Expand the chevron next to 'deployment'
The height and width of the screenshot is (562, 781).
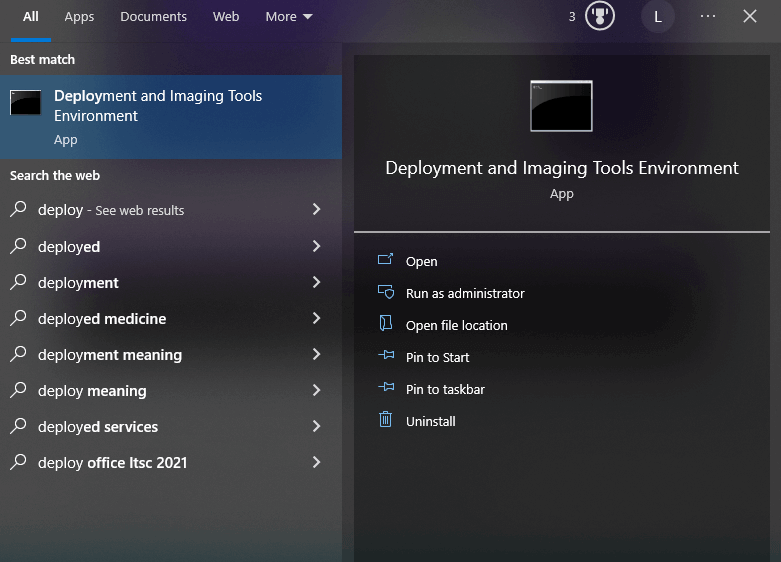click(316, 282)
